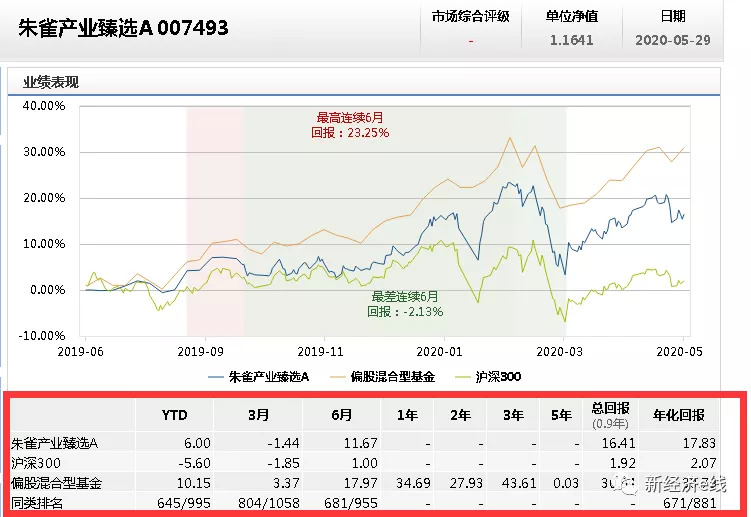Click the 2019-06 x-axis label
The width and height of the screenshot is (751, 517).
[80, 352]
